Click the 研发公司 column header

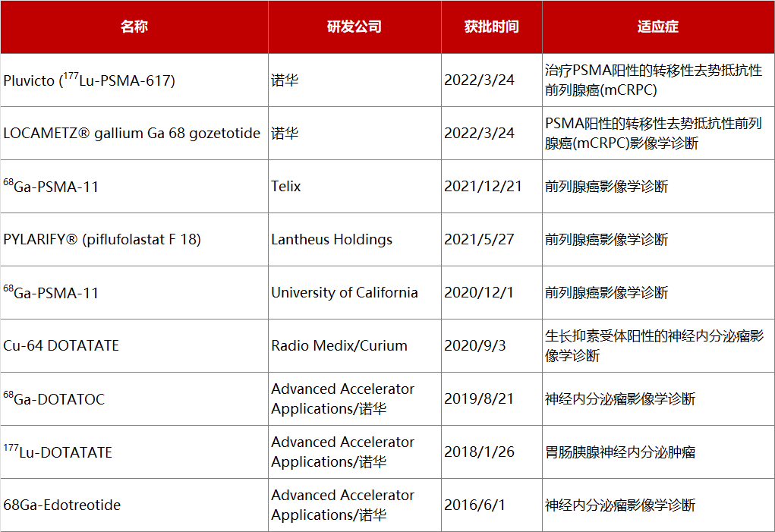(354, 27)
